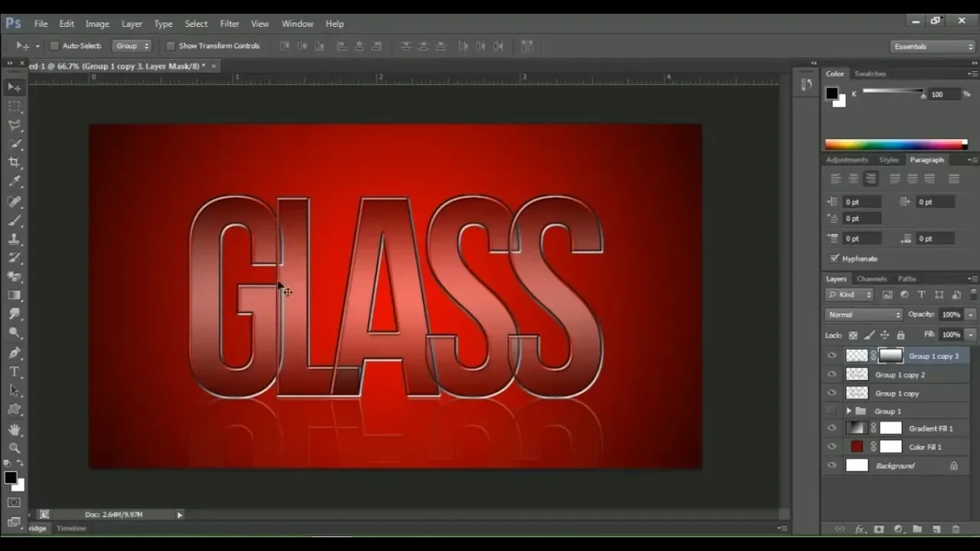Select the Gradient tool
Screen dimensions: 980x551
click(15, 295)
